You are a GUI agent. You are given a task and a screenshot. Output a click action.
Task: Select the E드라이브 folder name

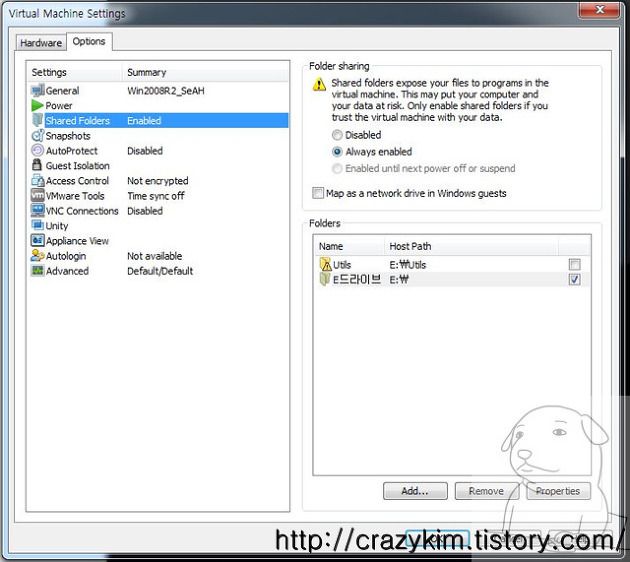[357, 279]
